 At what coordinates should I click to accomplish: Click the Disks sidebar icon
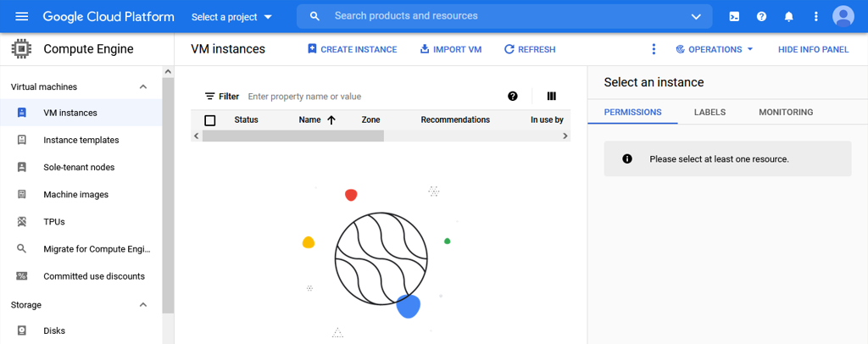coord(21,330)
